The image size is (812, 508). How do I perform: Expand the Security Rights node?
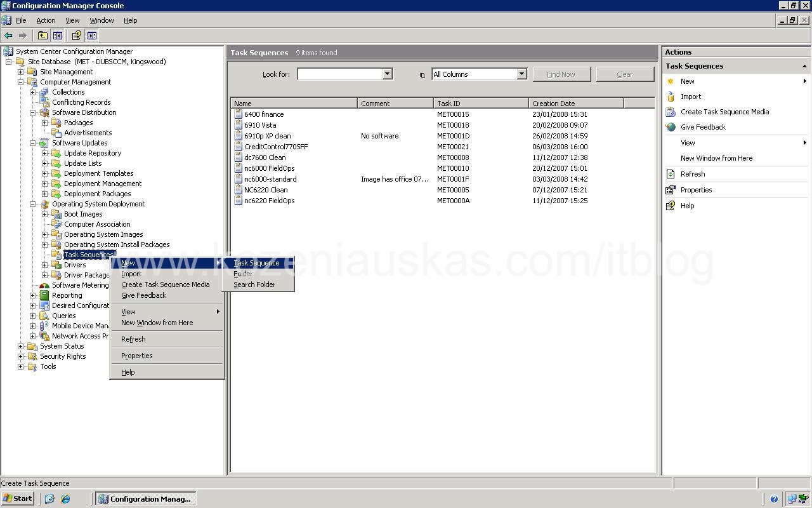click(x=21, y=356)
